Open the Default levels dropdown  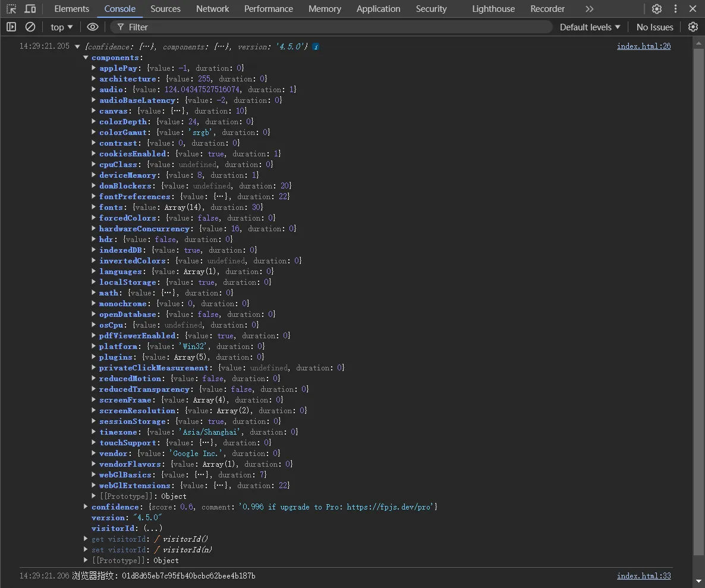pos(590,27)
